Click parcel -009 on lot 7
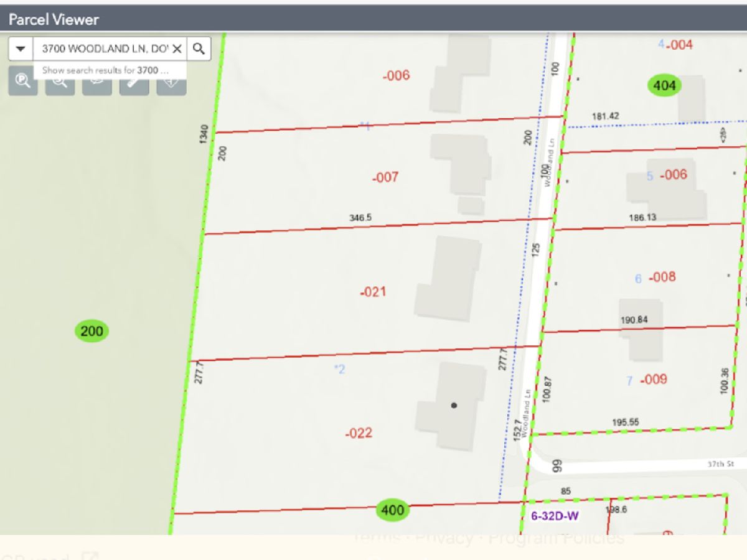 (653, 379)
